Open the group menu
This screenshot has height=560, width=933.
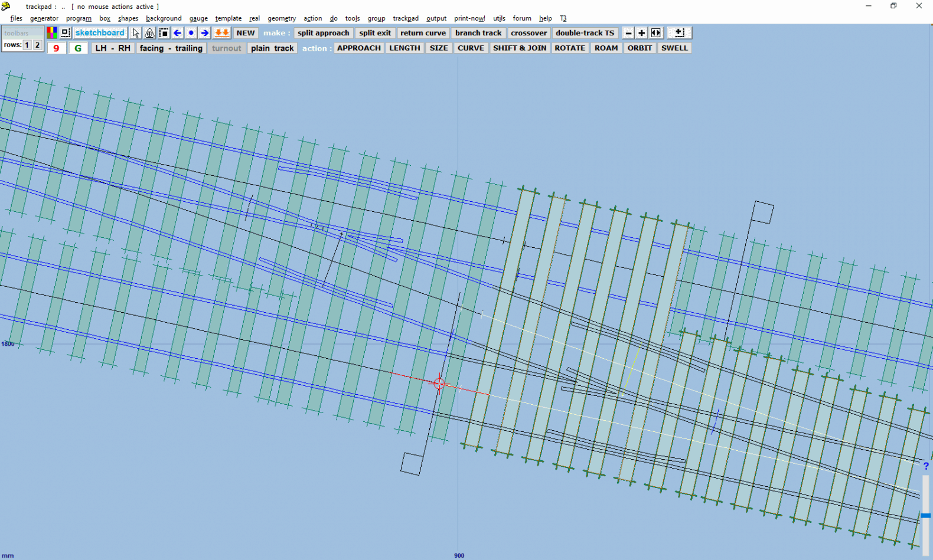pyautogui.click(x=376, y=18)
